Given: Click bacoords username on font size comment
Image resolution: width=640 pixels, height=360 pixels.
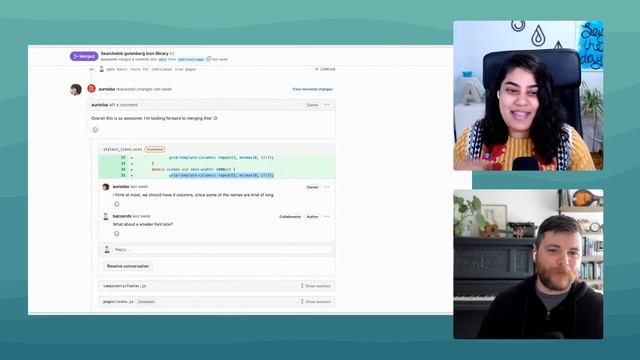Looking at the screenshot, I should click(122, 216).
